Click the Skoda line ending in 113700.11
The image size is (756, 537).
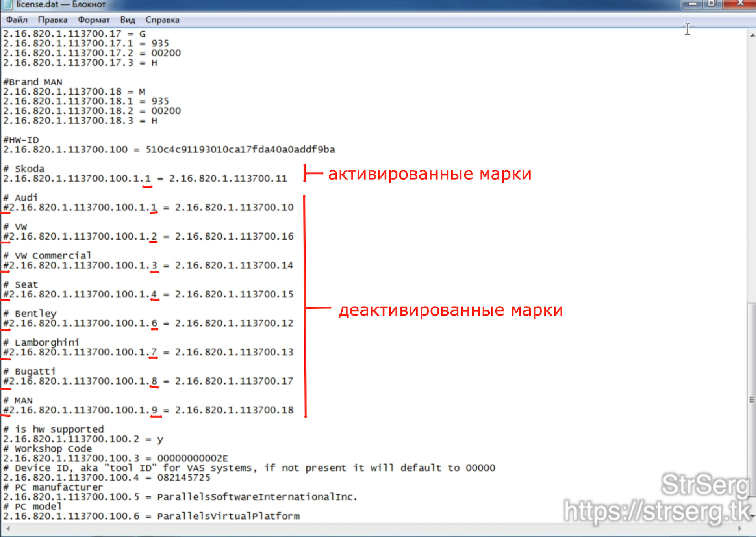coord(145,178)
